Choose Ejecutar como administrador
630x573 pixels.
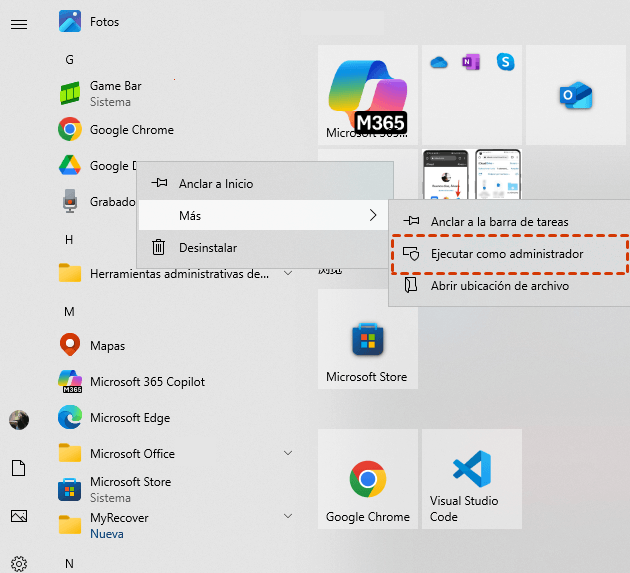click(x=509, y=254)
